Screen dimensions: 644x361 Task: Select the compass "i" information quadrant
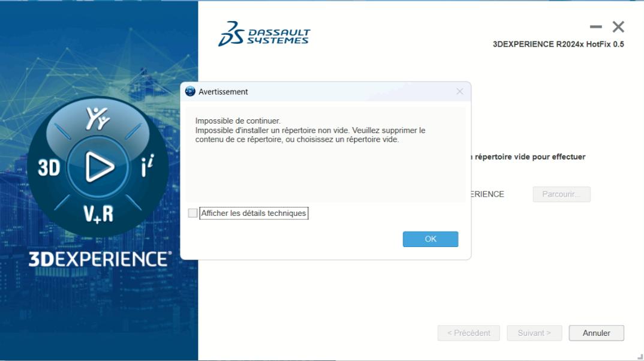(147, 169)
